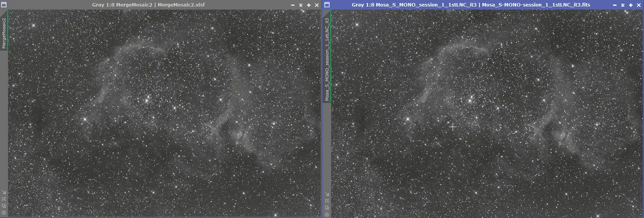Maximize the Mosa_S_MONO_session window

631,5
